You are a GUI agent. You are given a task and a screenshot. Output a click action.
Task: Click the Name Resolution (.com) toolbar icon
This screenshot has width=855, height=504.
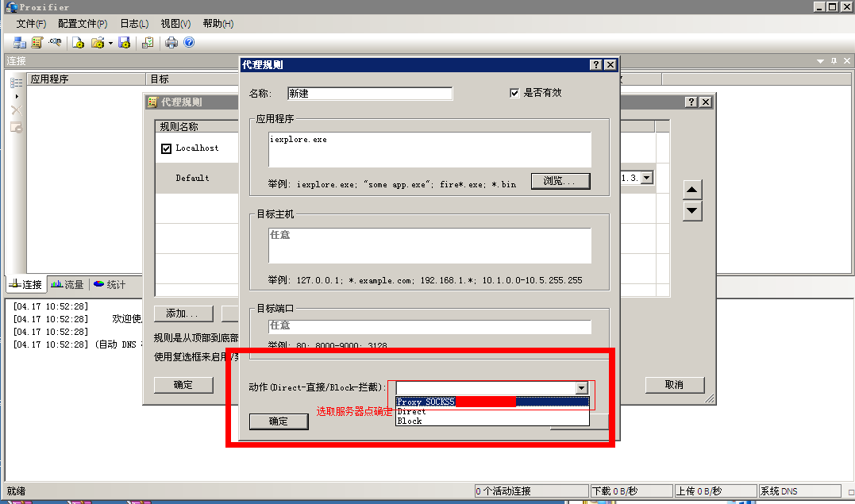55,43
